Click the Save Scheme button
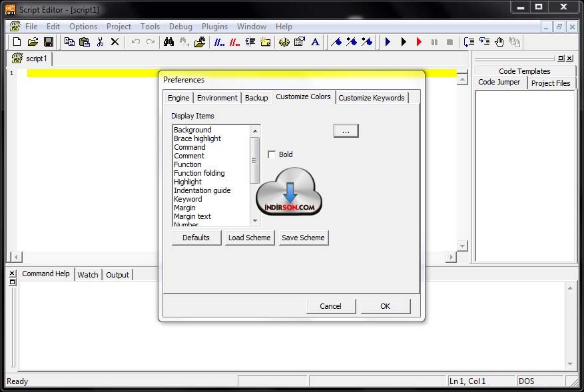 pyautogui.click(x=303, y=238)
